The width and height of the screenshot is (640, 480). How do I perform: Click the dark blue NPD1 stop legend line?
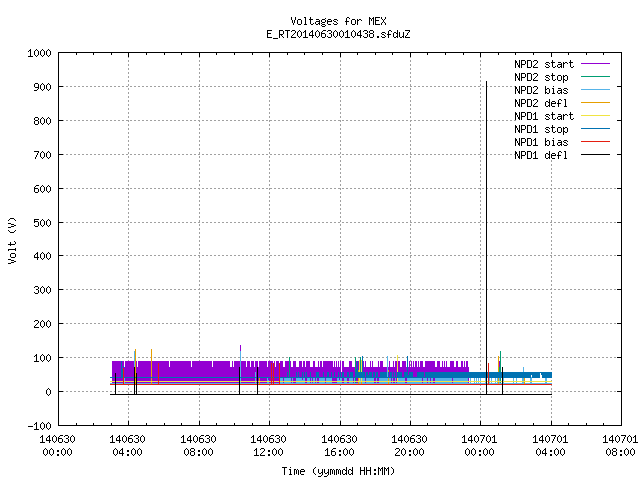[595, 129]
